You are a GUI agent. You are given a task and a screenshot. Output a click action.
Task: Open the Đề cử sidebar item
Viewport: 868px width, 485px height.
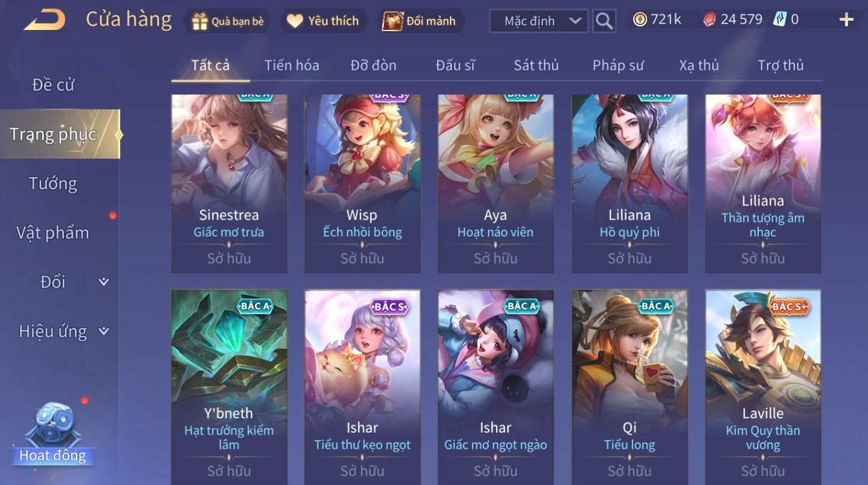click(53, 85)
